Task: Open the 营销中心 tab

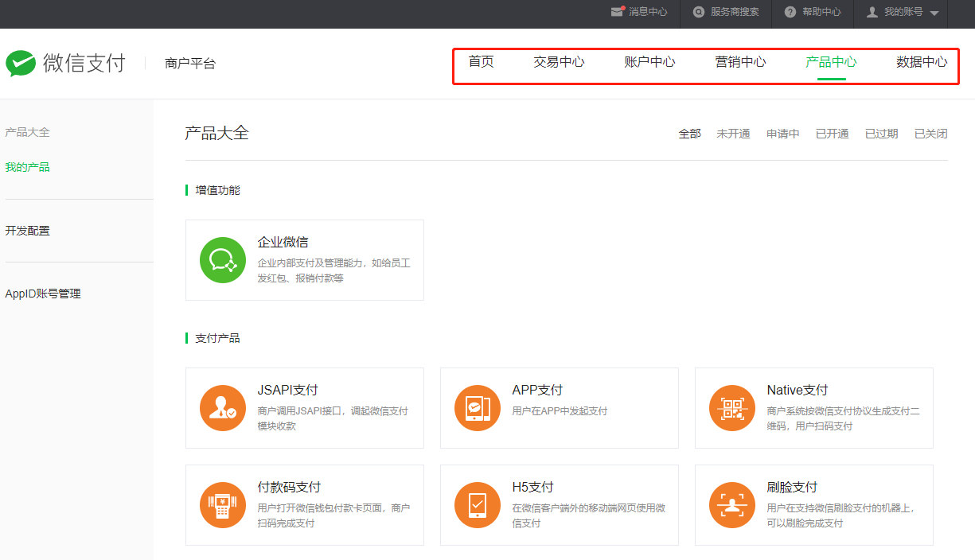Action: [740, 62]
